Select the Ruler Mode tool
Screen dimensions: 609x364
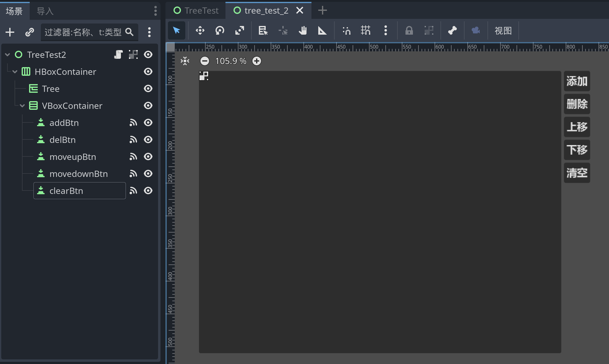pyautogui.click(x=323, y=30)
